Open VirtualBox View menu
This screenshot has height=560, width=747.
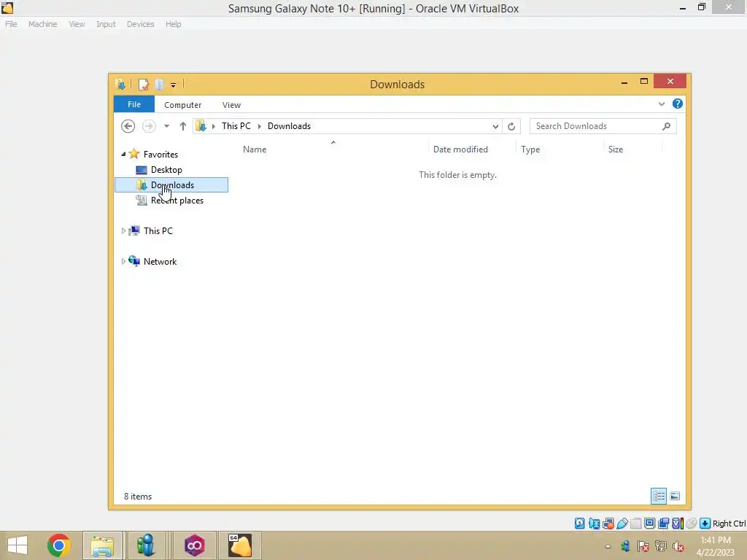pos(77,24)
